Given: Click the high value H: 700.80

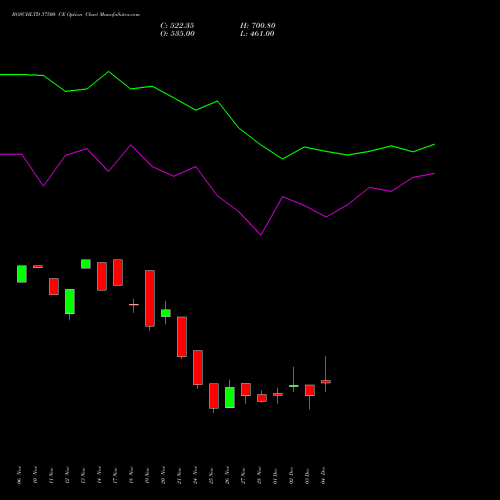Looking at the screenshot, I should click(x=258, y=26).
